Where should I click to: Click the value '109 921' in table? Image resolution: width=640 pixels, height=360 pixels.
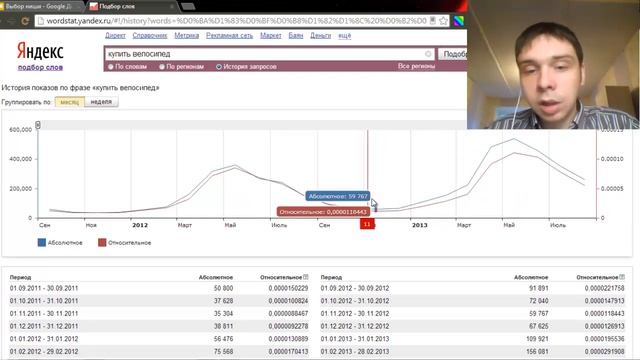[537, 339]
